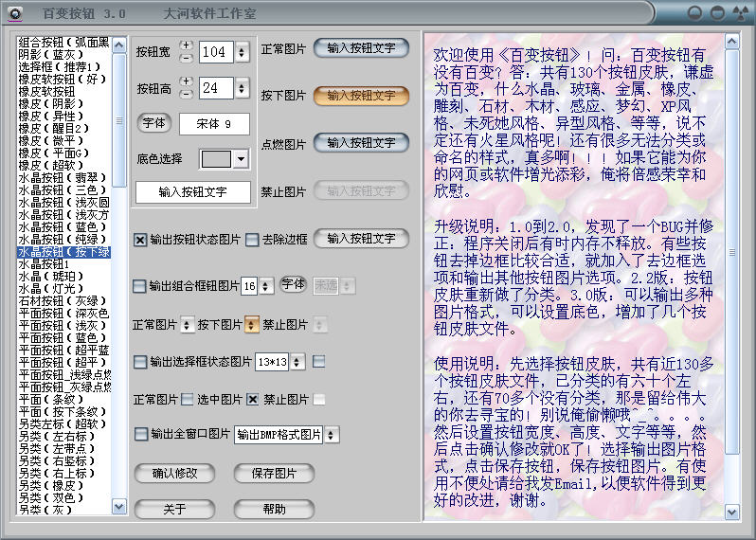The image size is (756, 540).
Task: Toggle the 正常图片 sample checkbox
Action: pos(187,399)
